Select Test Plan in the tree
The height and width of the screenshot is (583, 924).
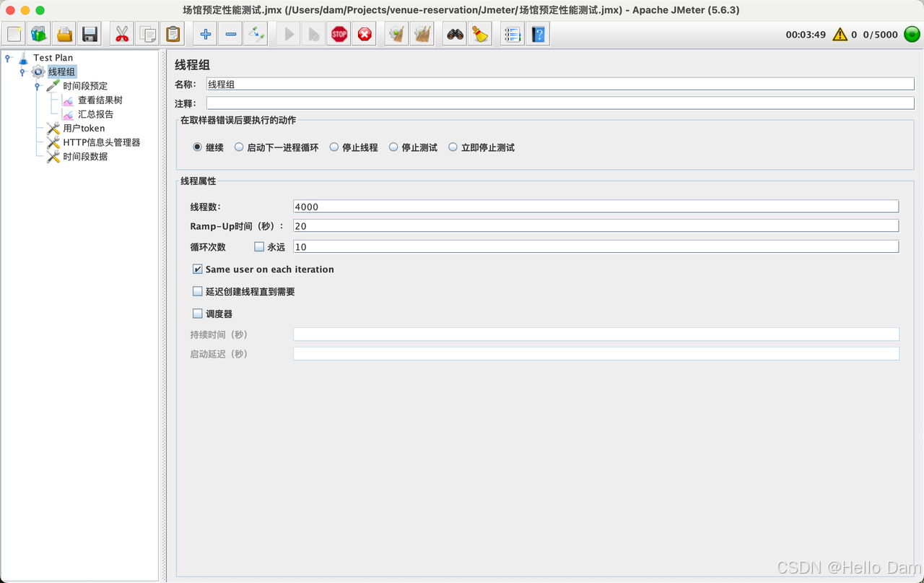53,58
